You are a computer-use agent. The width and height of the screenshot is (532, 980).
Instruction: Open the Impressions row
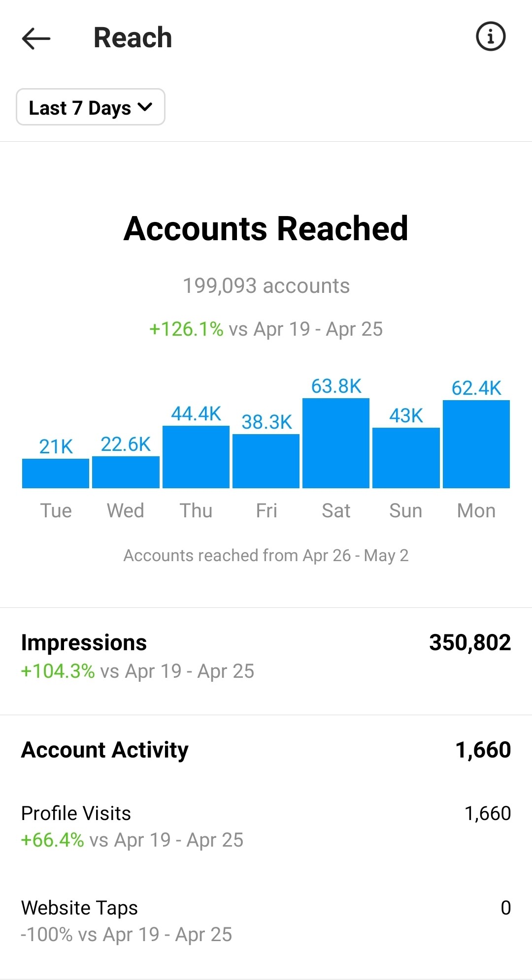266,657
